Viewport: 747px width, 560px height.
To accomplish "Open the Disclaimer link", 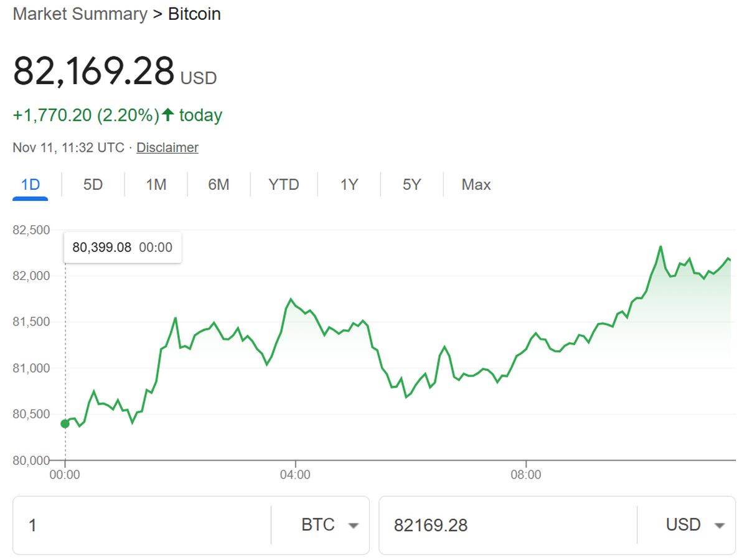I will [167, 147].
